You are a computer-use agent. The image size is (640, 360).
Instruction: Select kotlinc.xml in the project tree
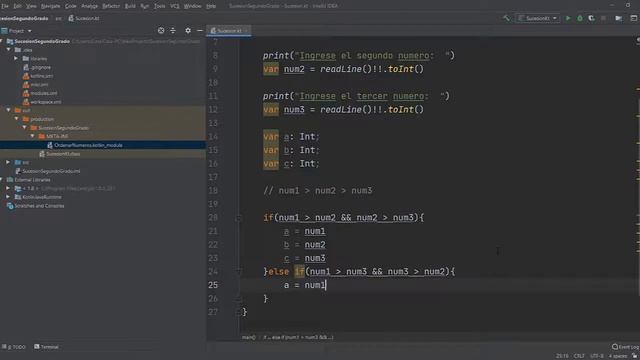point(38,76)
